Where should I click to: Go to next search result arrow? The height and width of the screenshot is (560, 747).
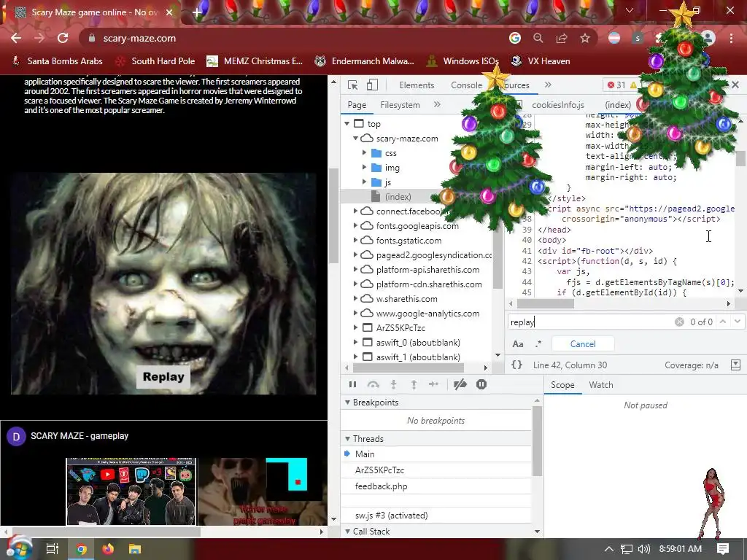tap(738, 322)
